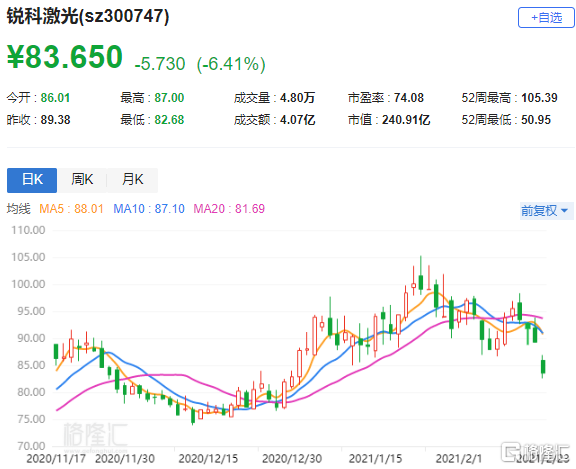Open the 前复权 adjustment dropdown
This screenshot has width=576, height=469.
[546, 211]
